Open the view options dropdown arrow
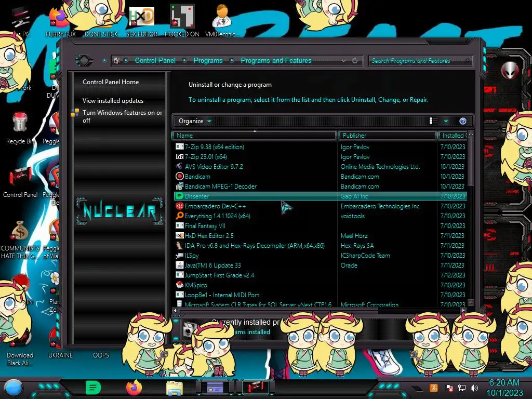 (x=446, y=121)
